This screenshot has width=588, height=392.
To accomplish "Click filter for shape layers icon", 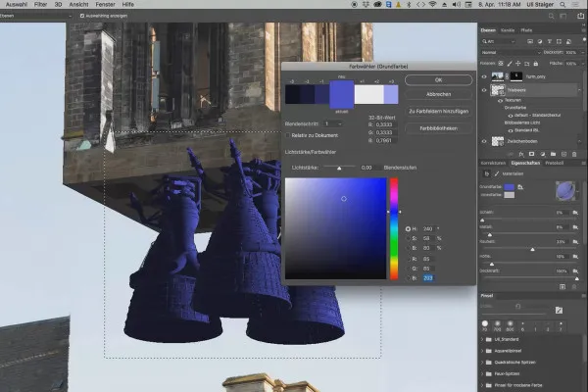I will click(x=560, y=41).
